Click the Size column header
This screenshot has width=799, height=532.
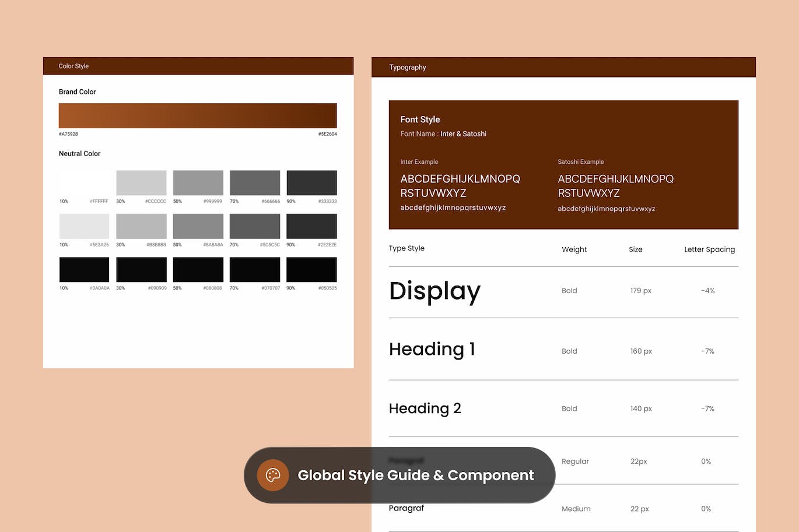click(x=636, y=249)
